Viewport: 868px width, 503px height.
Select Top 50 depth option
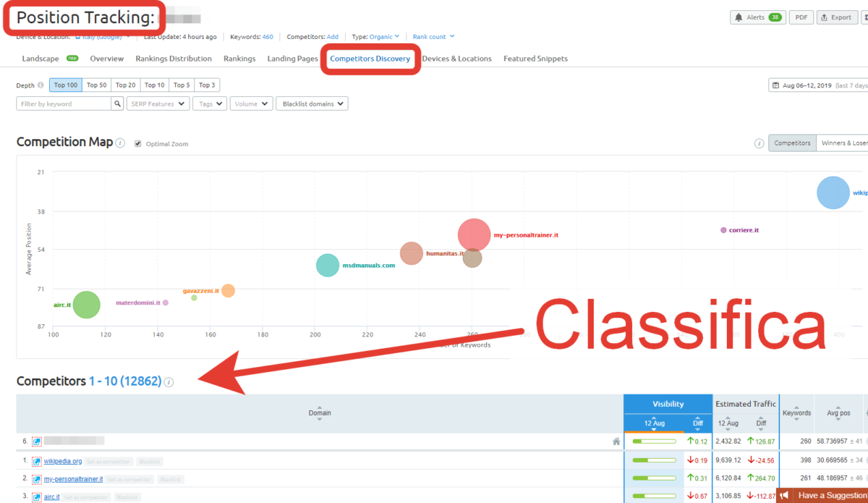coord(97,85)
